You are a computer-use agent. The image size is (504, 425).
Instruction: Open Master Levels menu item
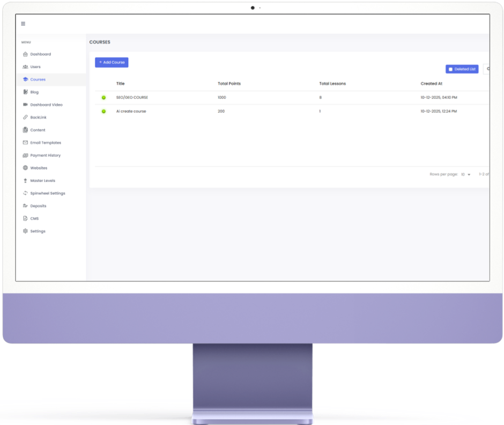51,180
